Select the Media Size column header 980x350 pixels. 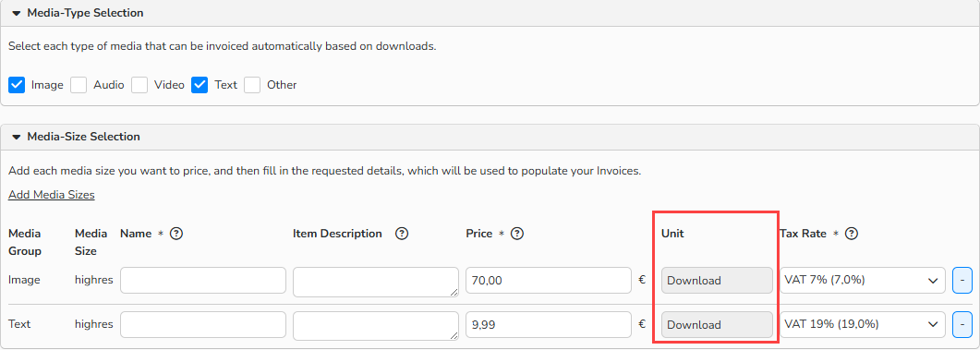[91, 243]
